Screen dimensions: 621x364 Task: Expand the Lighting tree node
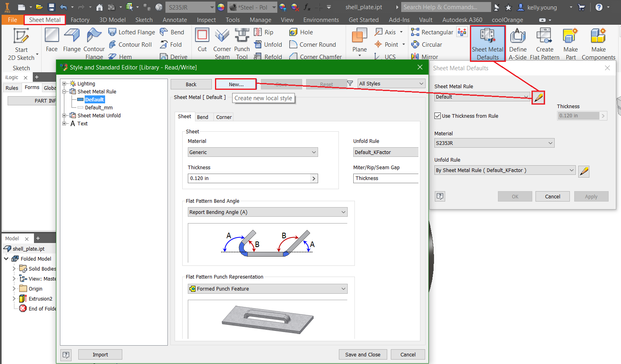[x=64, y=84]
